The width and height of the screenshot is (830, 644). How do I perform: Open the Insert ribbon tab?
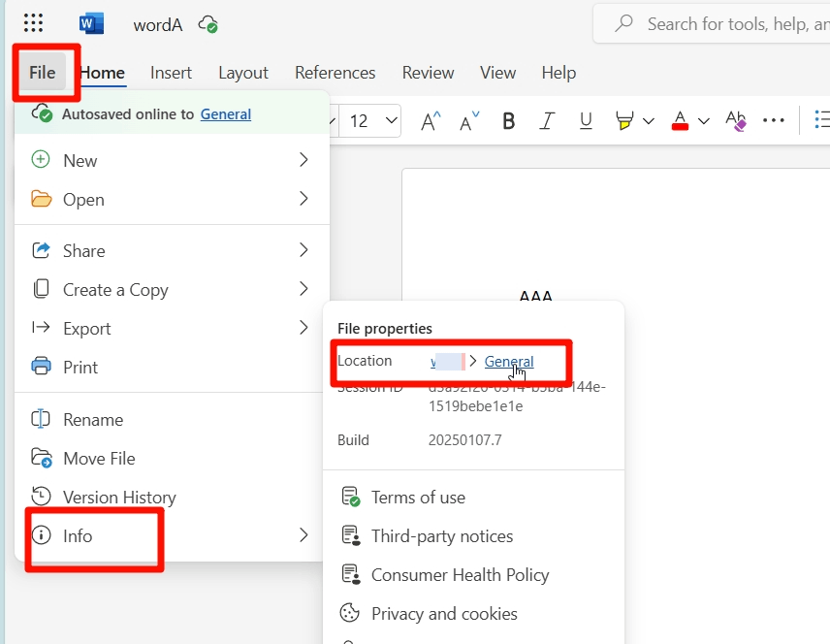click(171, 72)
